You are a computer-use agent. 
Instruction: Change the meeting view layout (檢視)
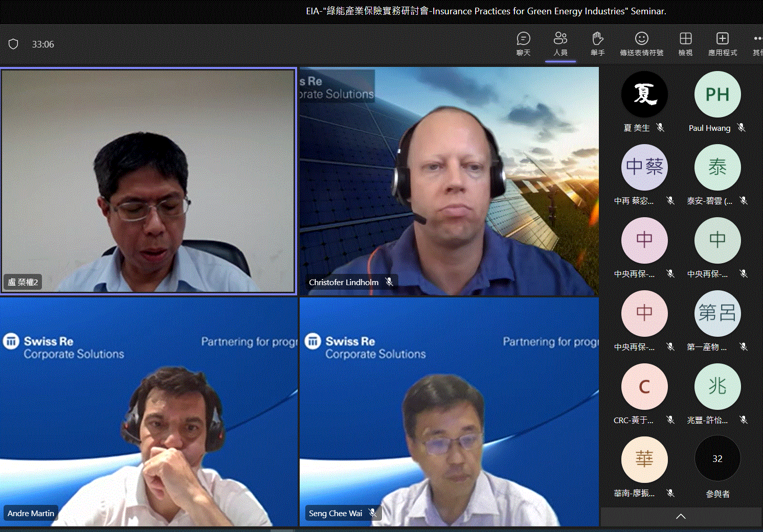click(685, 44)
